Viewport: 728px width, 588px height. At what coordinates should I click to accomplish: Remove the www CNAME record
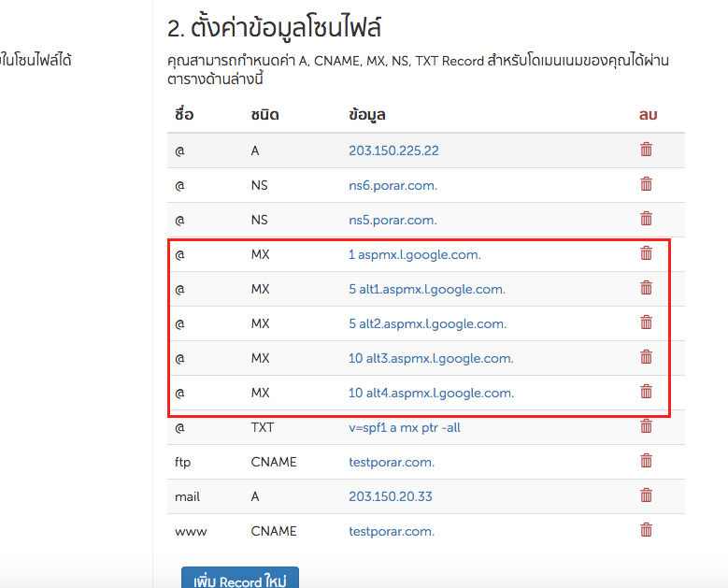tap(646, 530)
